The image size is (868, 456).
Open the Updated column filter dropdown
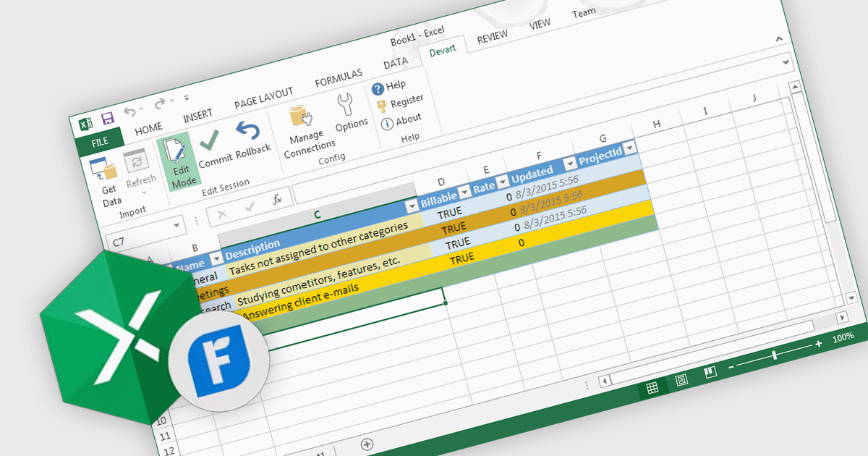point(569,164)
